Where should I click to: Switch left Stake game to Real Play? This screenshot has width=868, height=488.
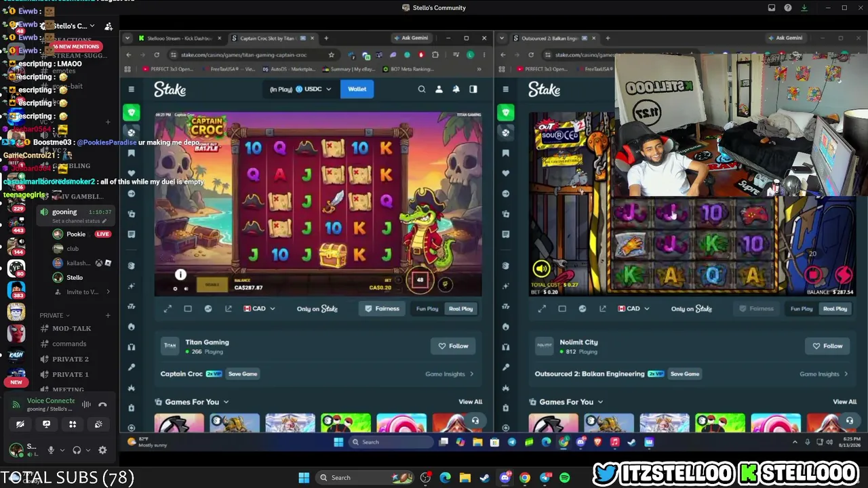(x=460, y=309)
